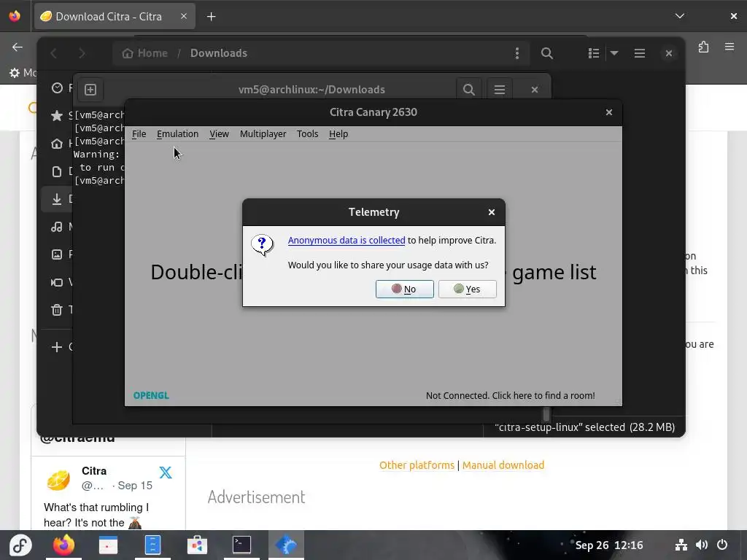Click the clock showing Sep 26 12:16

[609, 545]
